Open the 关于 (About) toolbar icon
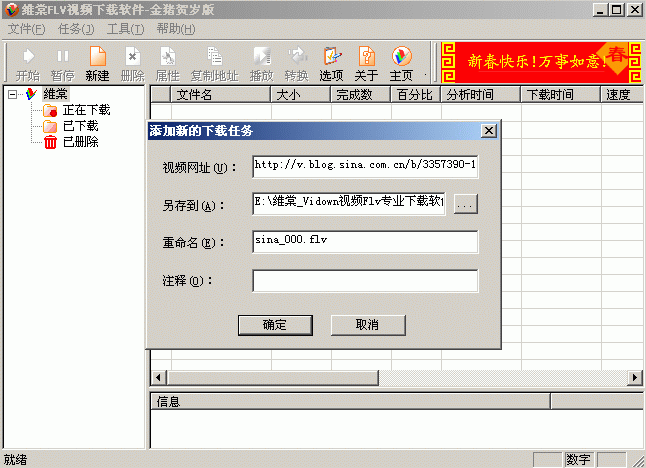Viewport: 646px width, 468px height. (x=366, y=58)
